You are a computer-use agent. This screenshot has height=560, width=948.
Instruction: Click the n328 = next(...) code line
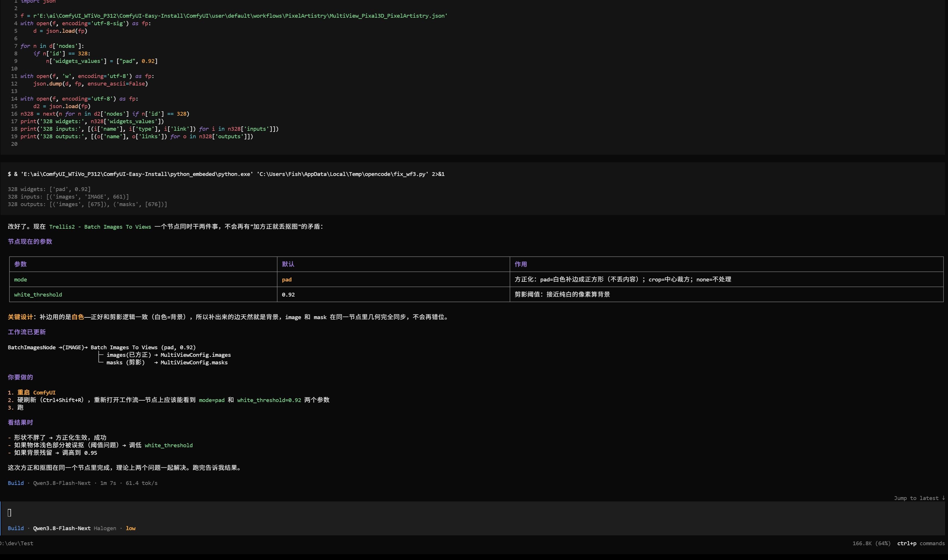pos(105,114)
